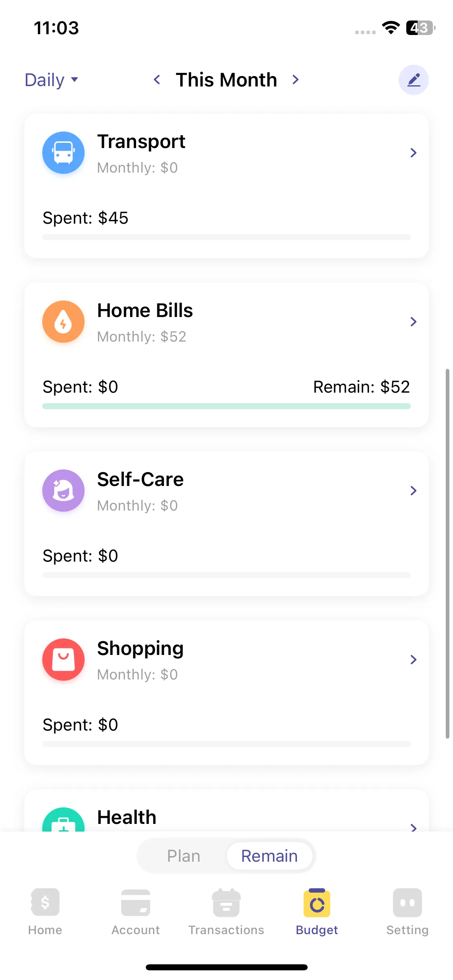The width and height of the screenshot is (453, 980).
Task: Open the Health category card
Action: pyautogui.click(x=225, y=817)
